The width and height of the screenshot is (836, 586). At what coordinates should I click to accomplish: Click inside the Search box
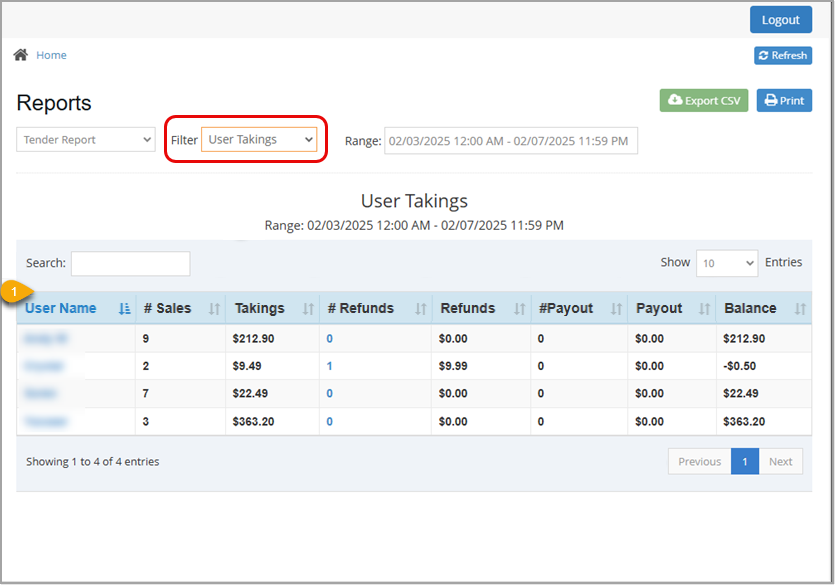[x=130, y=263]
